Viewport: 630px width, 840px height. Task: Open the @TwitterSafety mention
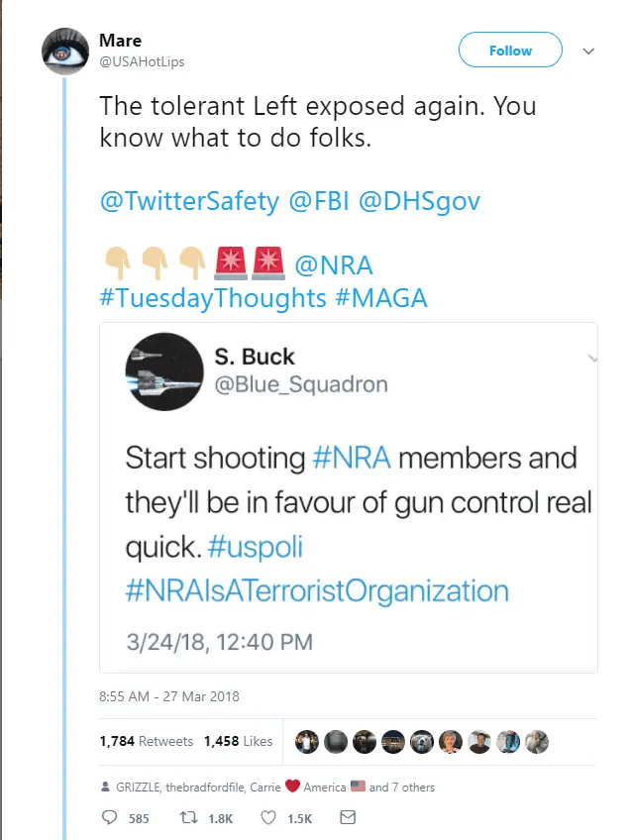(x=189, y=201)
